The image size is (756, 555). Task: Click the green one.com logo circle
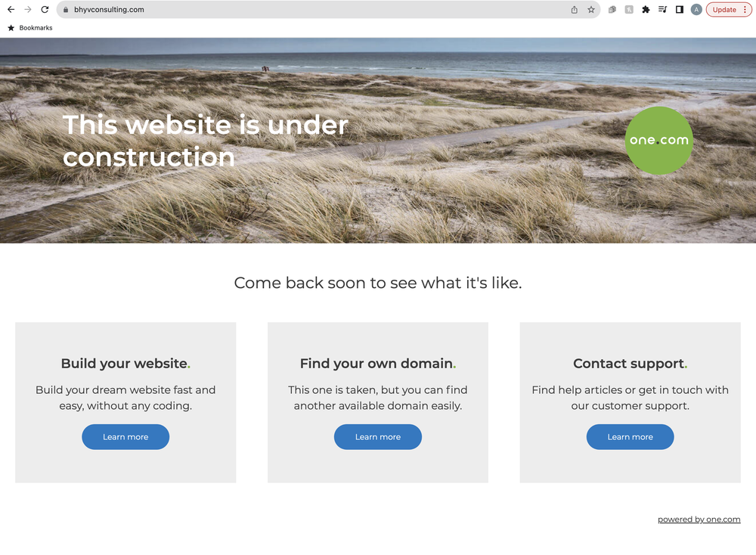tap(659, 141)
